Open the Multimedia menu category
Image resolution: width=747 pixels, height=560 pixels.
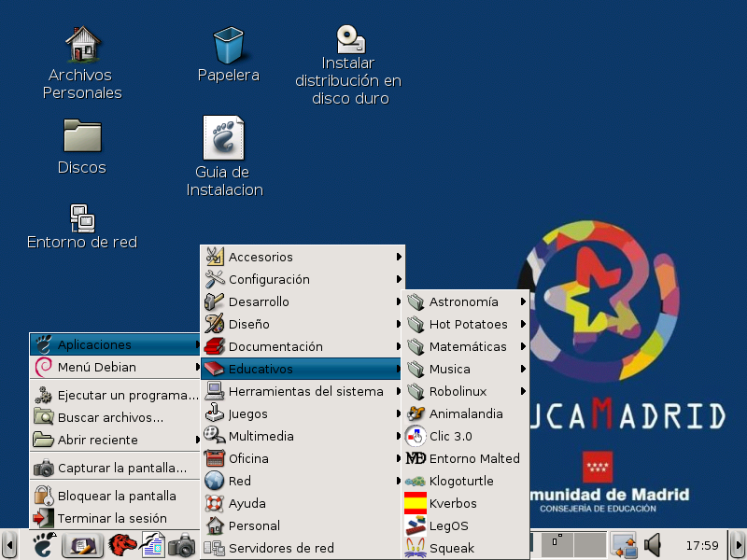click(302, 436)
